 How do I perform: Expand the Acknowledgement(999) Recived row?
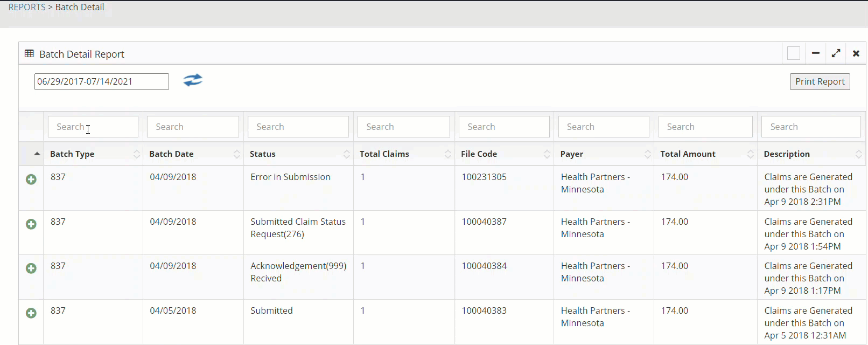pos(31,268)
